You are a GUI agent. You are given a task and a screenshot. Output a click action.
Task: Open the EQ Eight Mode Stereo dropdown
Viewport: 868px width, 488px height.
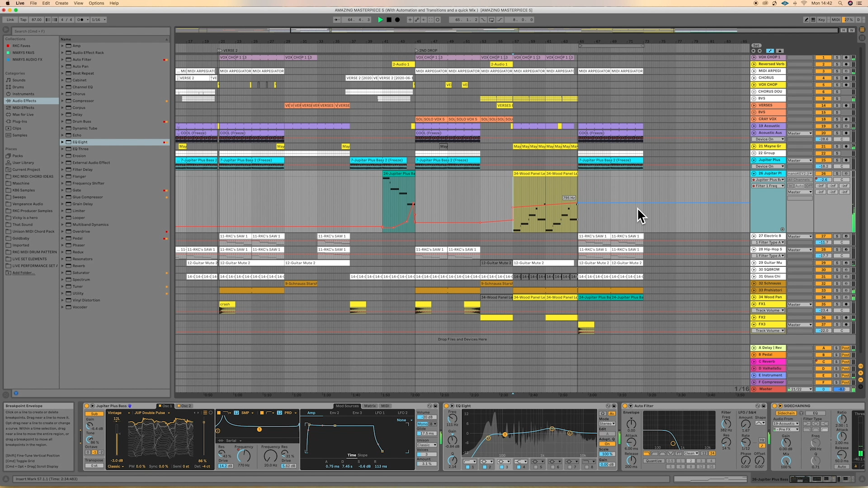click(607, 424)
